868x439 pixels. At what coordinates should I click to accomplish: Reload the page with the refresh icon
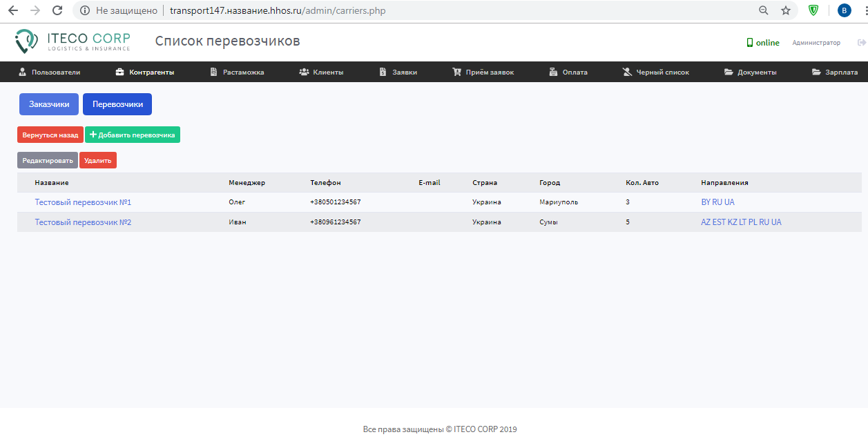point(57,10)
